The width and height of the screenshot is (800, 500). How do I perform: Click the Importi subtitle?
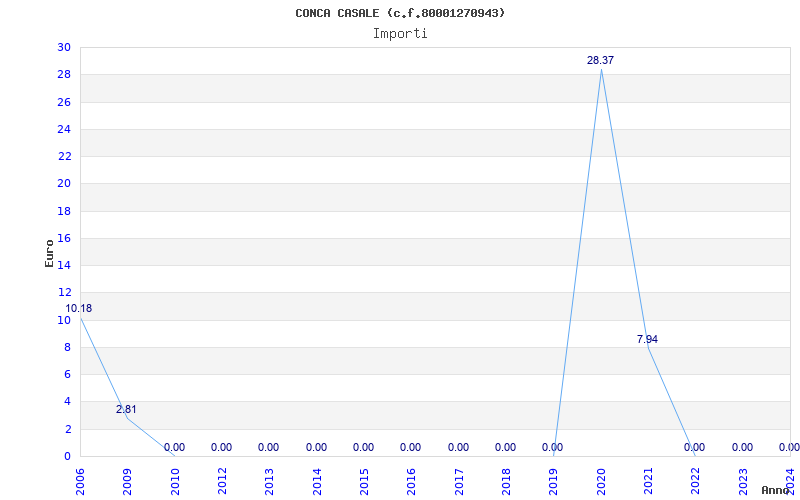tap(400, 34)
